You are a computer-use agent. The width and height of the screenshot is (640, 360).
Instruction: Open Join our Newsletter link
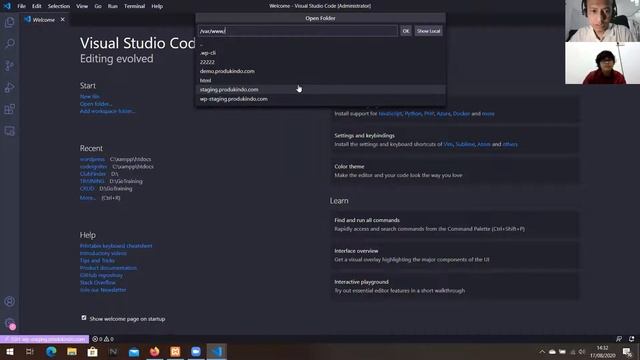coord(103,290)
